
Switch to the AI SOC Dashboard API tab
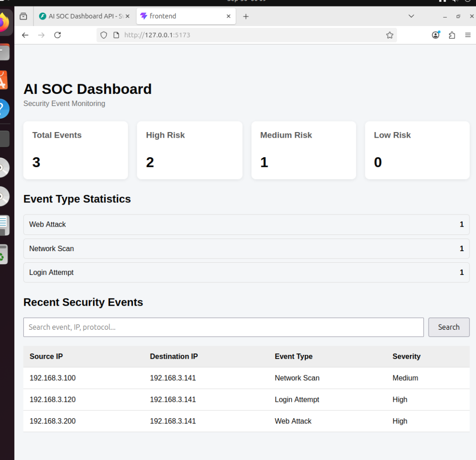pos(85,16)
